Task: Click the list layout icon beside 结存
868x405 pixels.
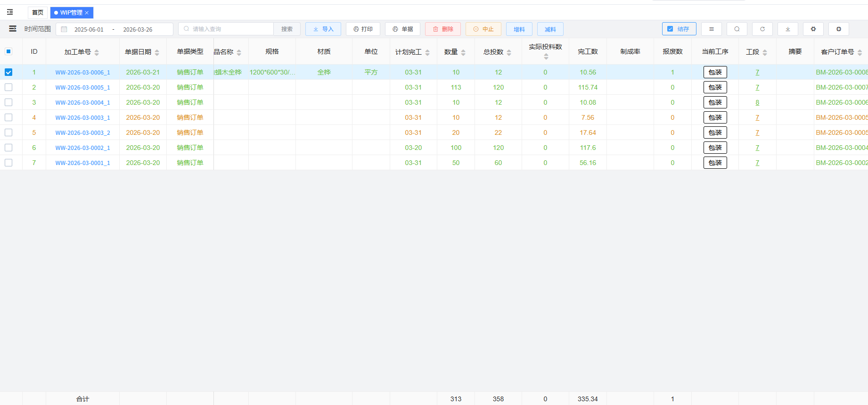Action: [711, 29]
